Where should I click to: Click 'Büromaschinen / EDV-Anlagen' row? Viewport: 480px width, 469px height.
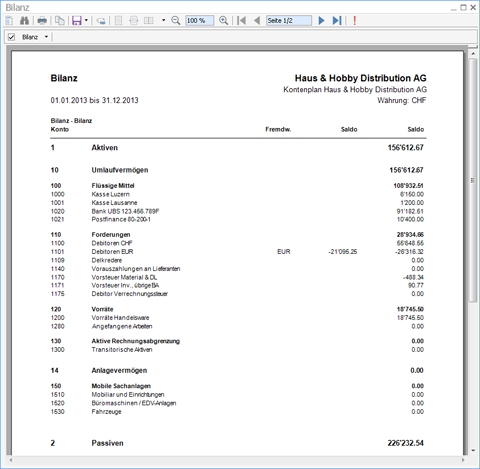coord(237,403)
